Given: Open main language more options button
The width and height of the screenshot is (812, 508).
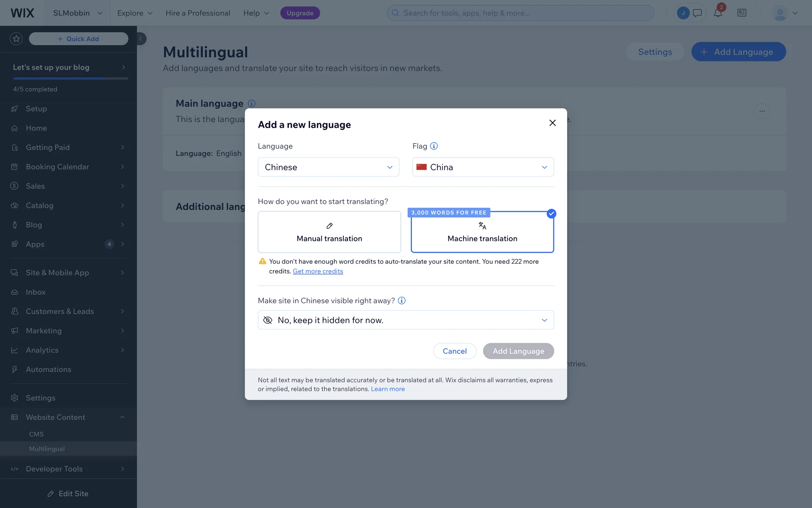Looking at the screenshot, I should [762, 111].
